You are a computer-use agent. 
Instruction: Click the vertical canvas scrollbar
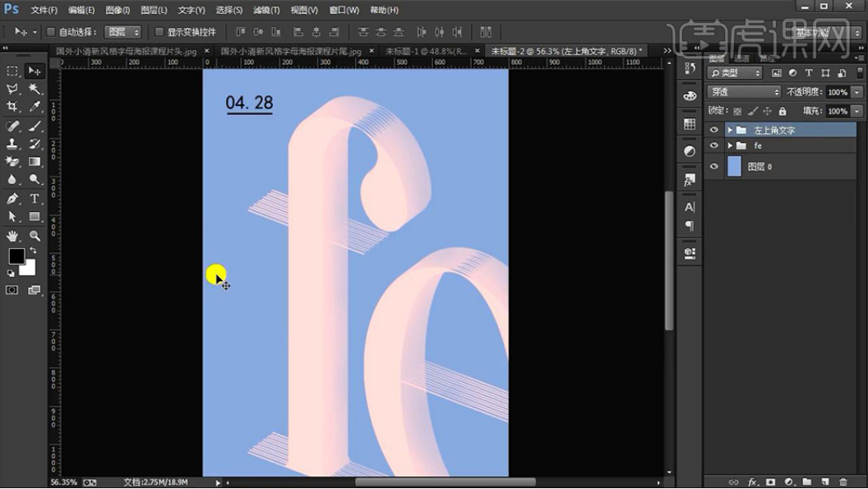click(x=669, y=261)
